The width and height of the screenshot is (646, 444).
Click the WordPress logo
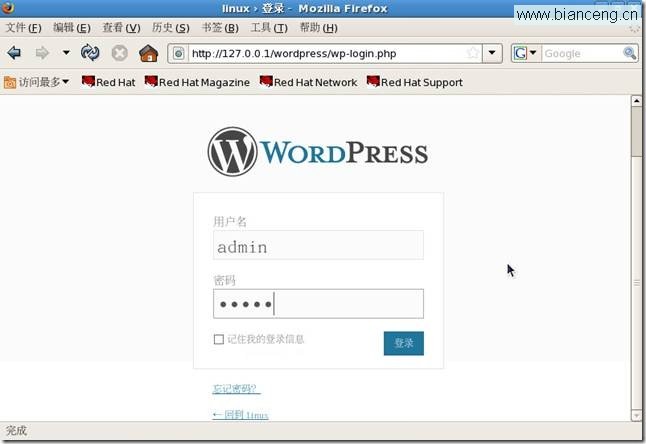coord(318,152)
